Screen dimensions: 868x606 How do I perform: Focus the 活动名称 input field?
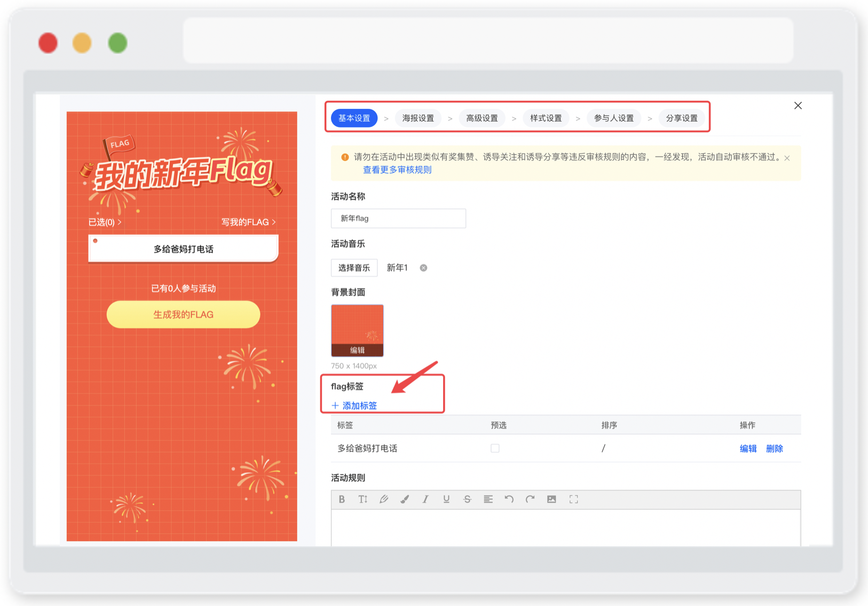[x=398, y=218]
